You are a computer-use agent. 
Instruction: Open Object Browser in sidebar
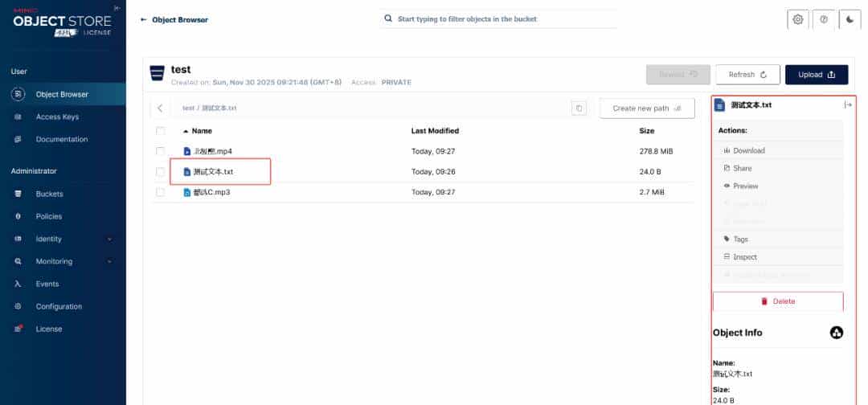pyautogui.click(x=62, y=95)
